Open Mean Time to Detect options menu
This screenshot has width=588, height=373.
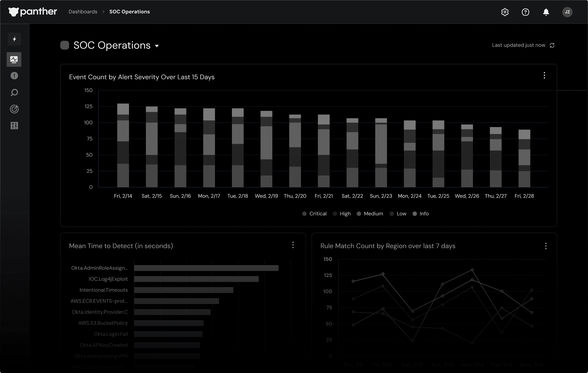click(293, 245)
